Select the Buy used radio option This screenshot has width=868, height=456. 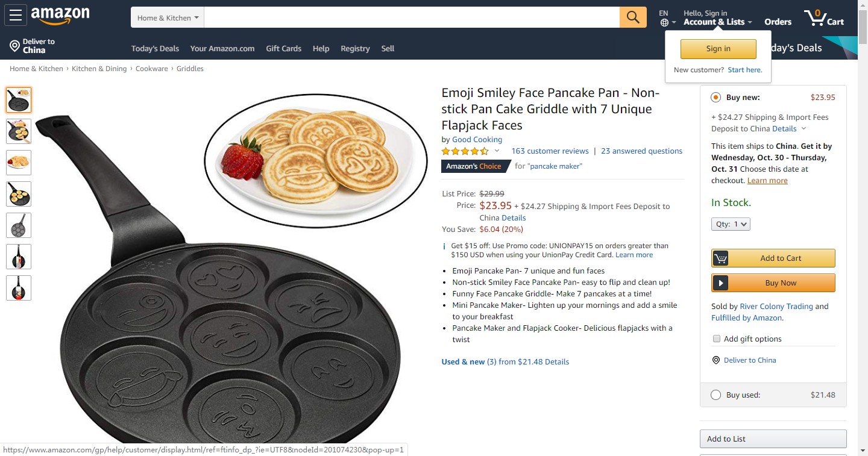point(715,395)
